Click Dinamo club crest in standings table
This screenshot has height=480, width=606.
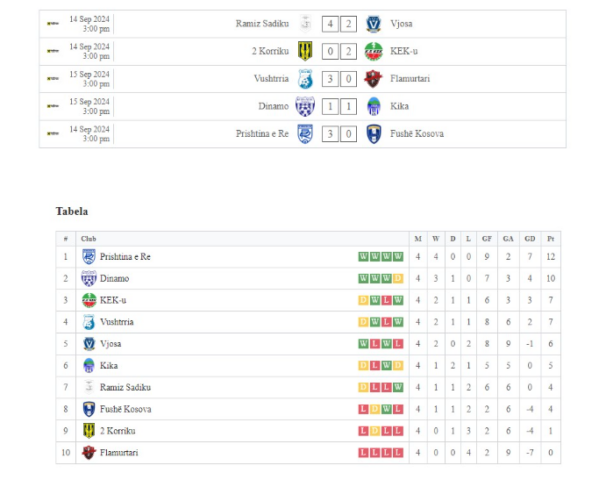(88, 278)
